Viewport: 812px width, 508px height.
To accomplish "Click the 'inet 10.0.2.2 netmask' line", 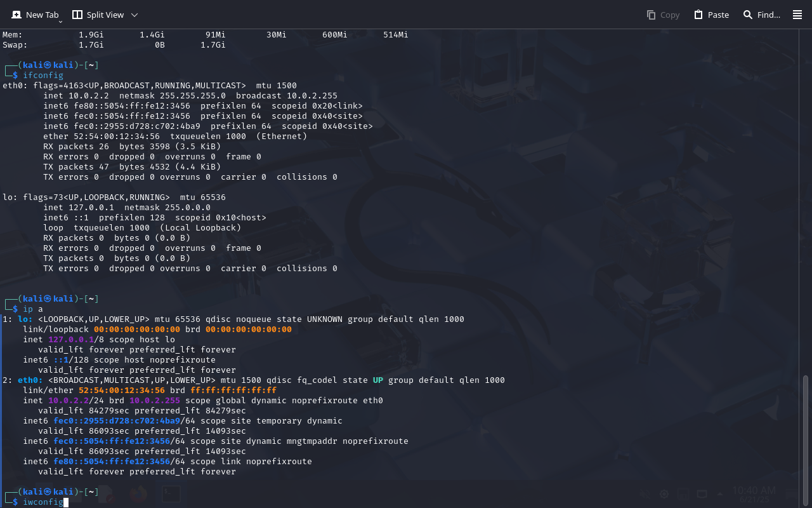I will (x=190, y=96).
